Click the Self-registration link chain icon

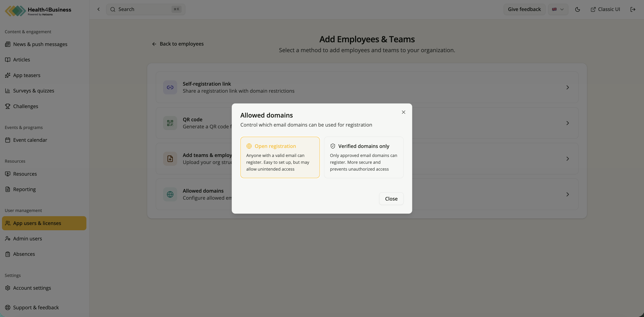(170, 87)
